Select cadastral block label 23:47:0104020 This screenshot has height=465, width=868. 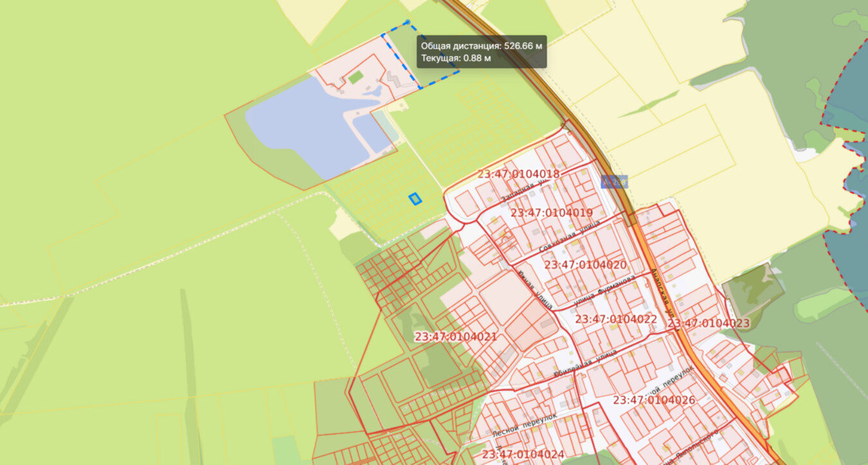(586, 264)
